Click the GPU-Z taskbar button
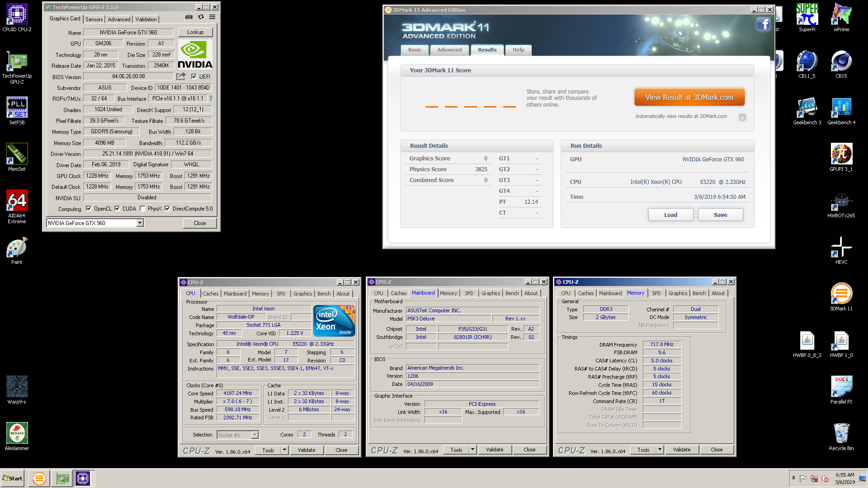The width and height of the screenshot is (868, 488). tap(62, 478)
